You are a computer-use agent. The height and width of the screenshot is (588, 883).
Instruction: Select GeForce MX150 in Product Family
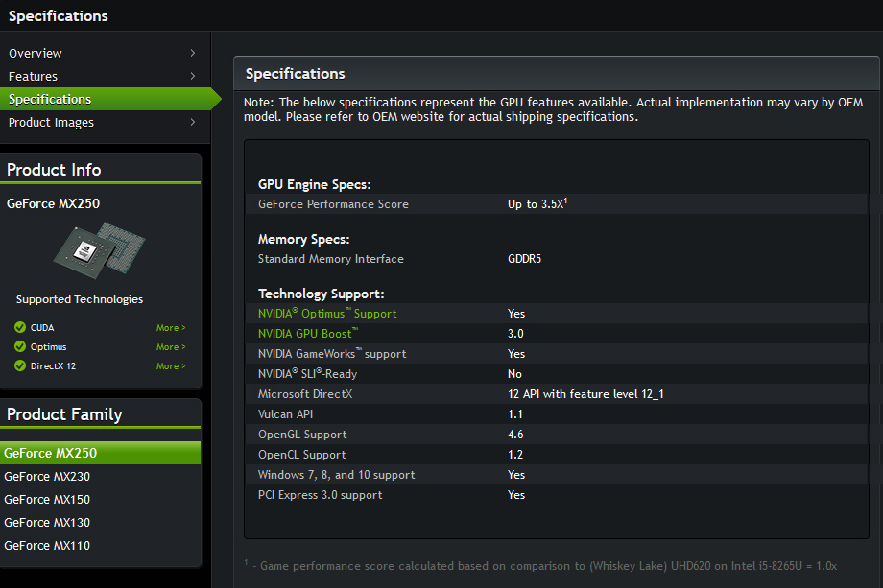coord(47,499)
